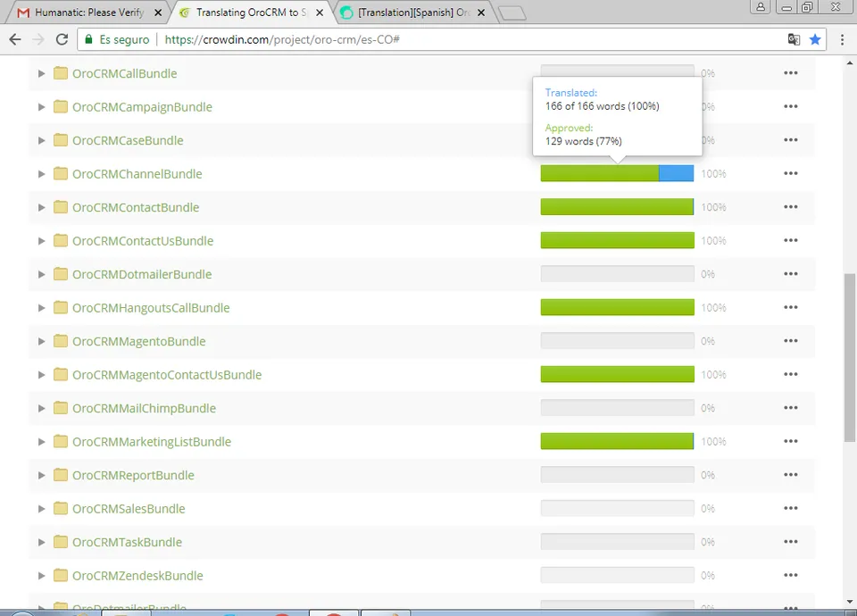
Task: Expand the OroCRMMagentoBundle folder arrow
Action: [x=41, y=342]
